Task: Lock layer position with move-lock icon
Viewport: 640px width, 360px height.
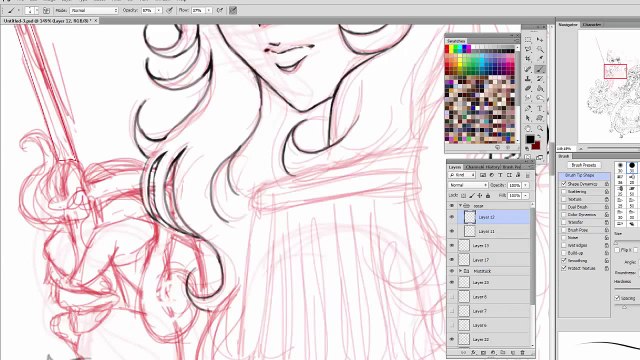Action: click(x=480, y=196)
